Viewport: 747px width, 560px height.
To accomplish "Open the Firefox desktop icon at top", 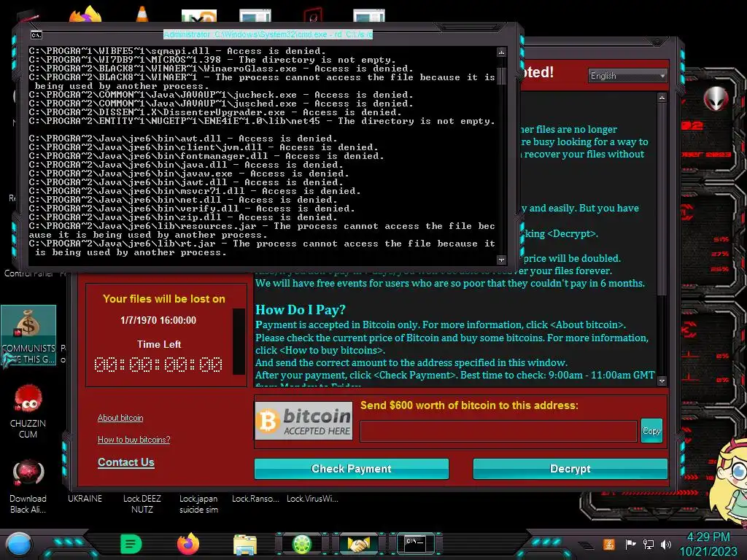I will click(85, 15).
